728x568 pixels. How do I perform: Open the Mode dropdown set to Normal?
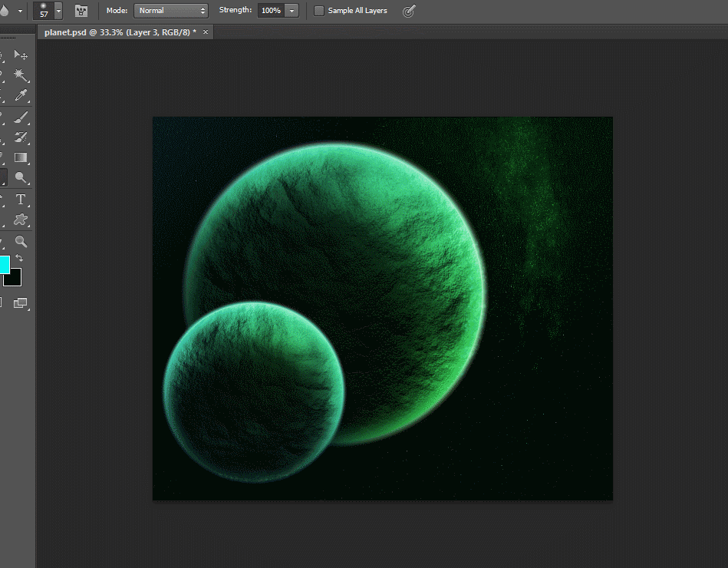click(x=170, y=11)
